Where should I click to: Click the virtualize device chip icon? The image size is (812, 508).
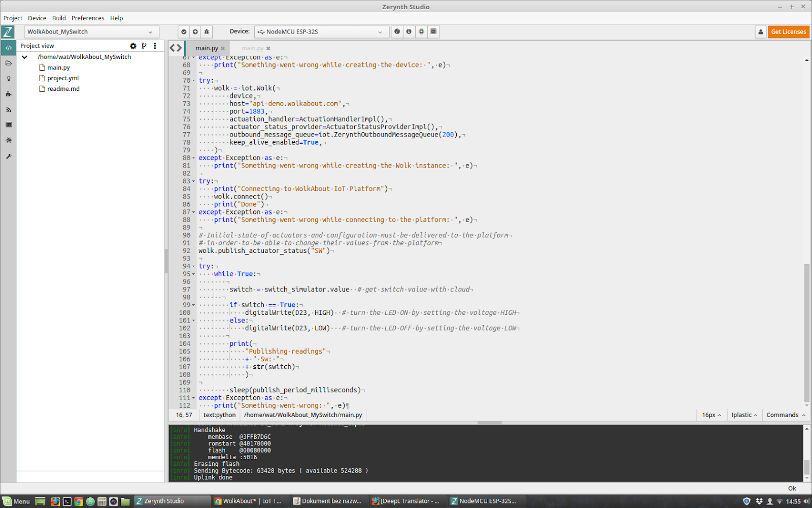click(x=421, y=31)
